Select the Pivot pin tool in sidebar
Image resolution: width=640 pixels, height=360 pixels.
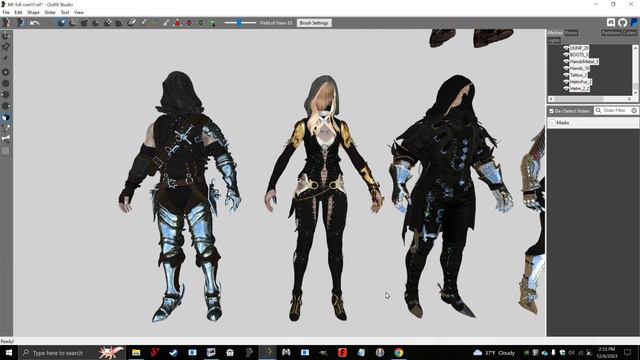(6, 47)
